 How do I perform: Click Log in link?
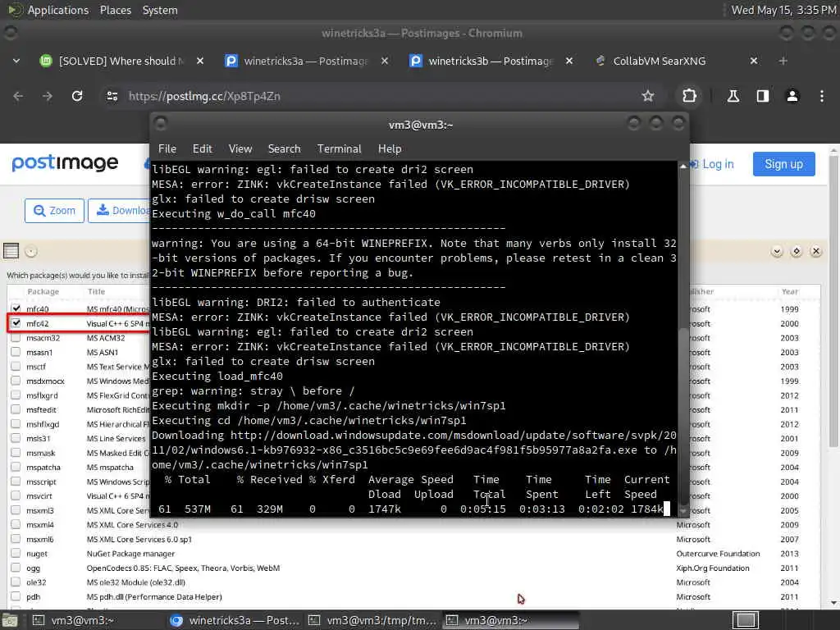tap(712, 164)
